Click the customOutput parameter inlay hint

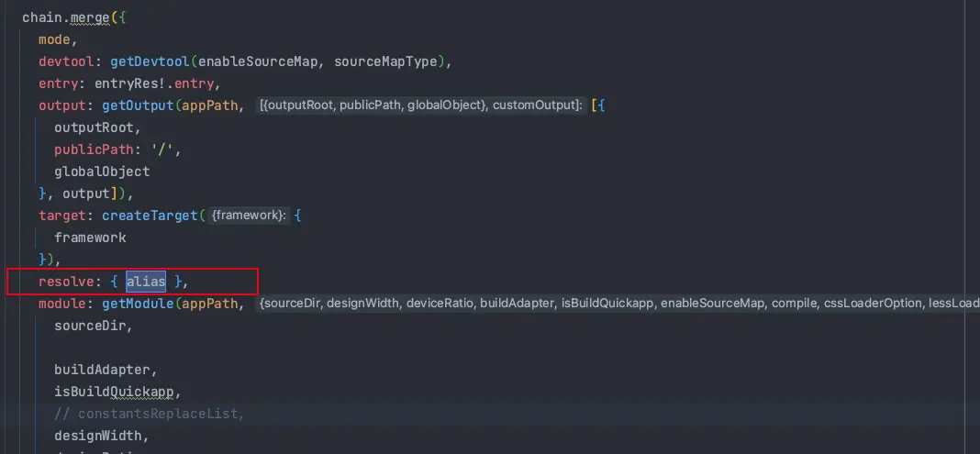(x=536, y=105)
